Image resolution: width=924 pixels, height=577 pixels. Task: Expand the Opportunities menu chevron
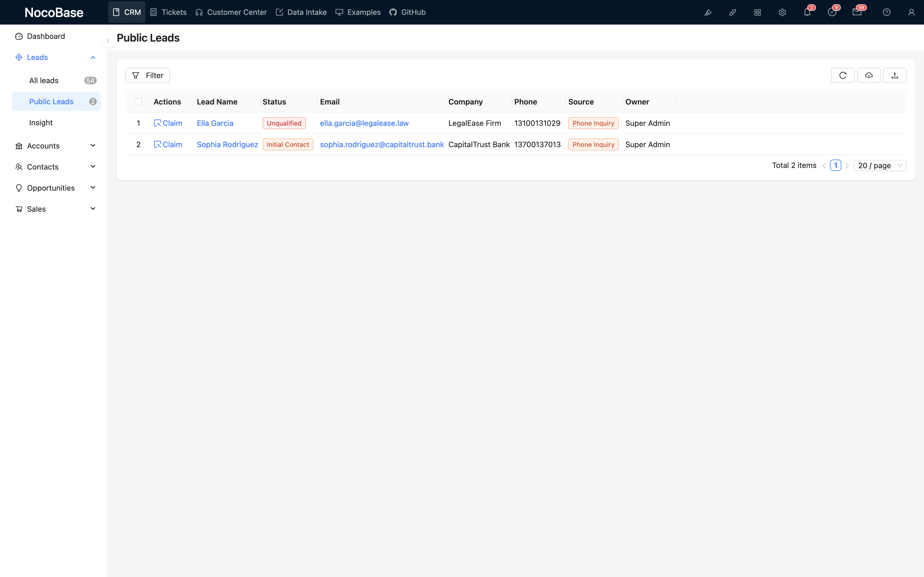[x=93, y=188]
